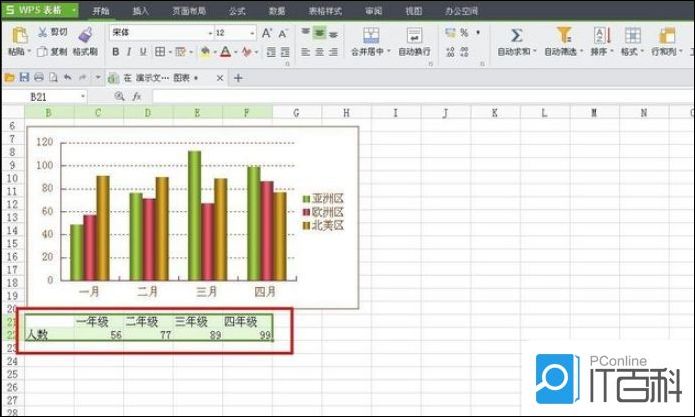Screen dimensions: 695x417
Task: Switch to the 视图 (View) tab
Action: coord(414,11)
